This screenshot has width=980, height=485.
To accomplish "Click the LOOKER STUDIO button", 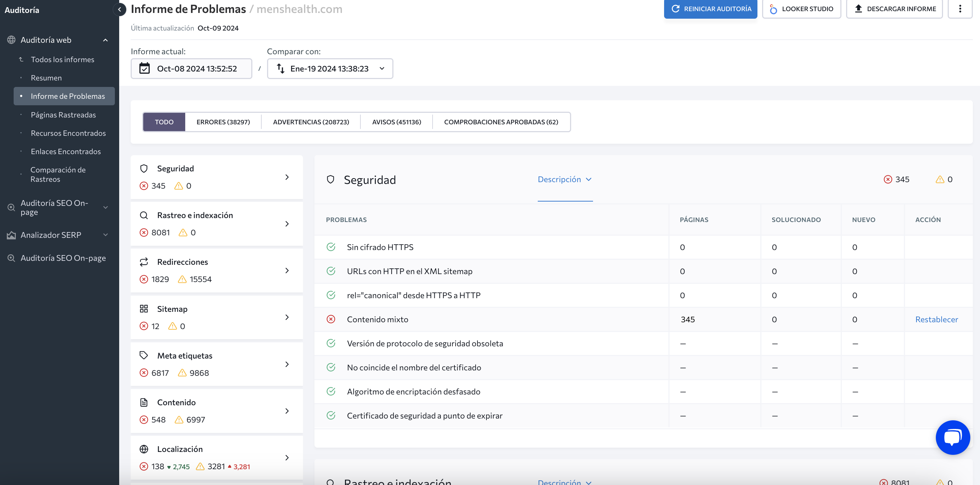I will coord(801,9).
